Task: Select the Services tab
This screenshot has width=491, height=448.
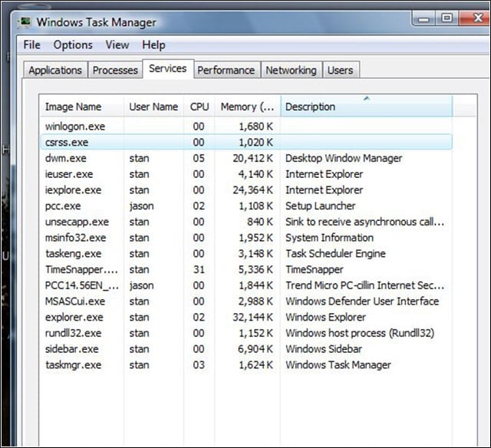Action: 168,68
